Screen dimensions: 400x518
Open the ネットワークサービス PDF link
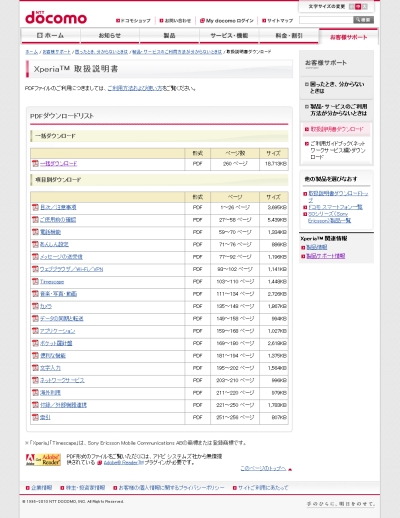click(x=62, y=380)
